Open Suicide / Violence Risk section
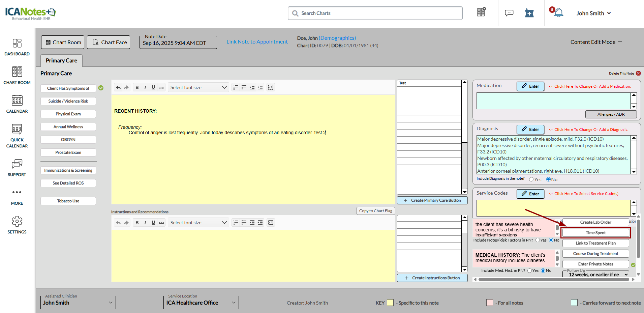644x313 pixels. point(68,101)
